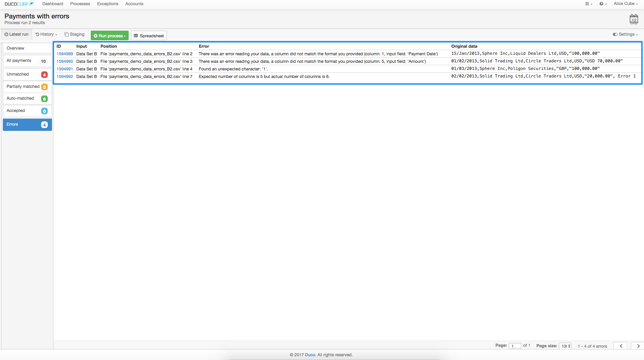The image size is (644, 360).
Task: Open the hamburger list menu
Action: pos(588,4)
